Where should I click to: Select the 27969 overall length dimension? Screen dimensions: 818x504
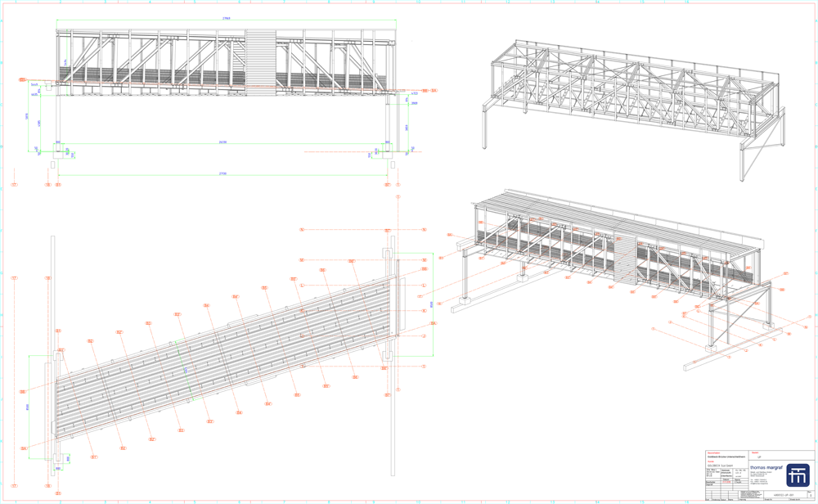(226, 18)
